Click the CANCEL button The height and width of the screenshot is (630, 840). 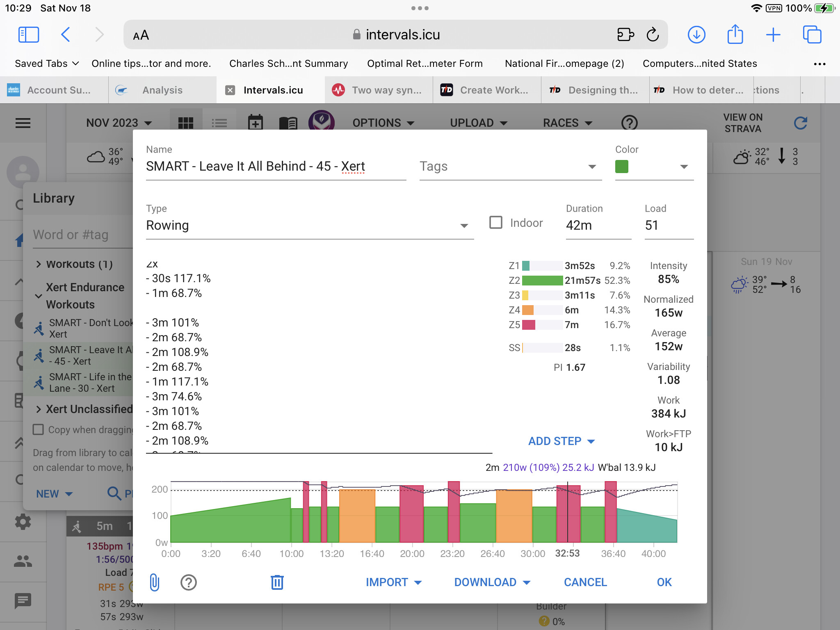pyautogui.click(x=585, y=582)
